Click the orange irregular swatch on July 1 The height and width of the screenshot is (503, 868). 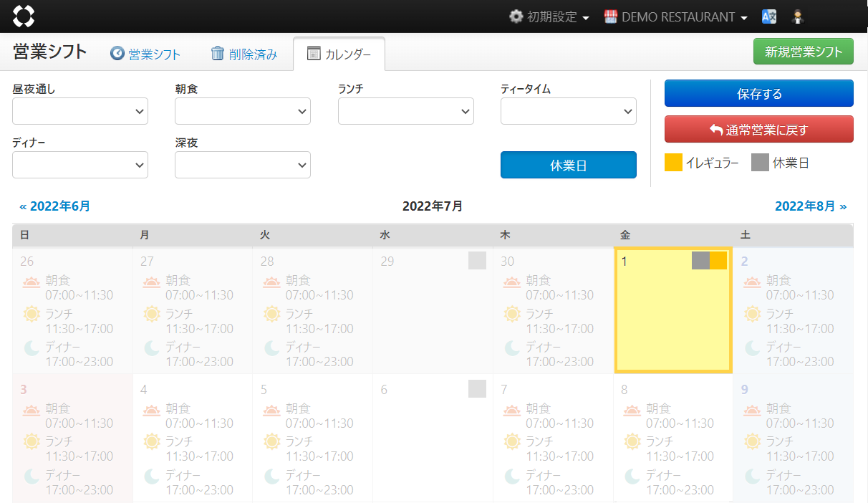[718, 260]
